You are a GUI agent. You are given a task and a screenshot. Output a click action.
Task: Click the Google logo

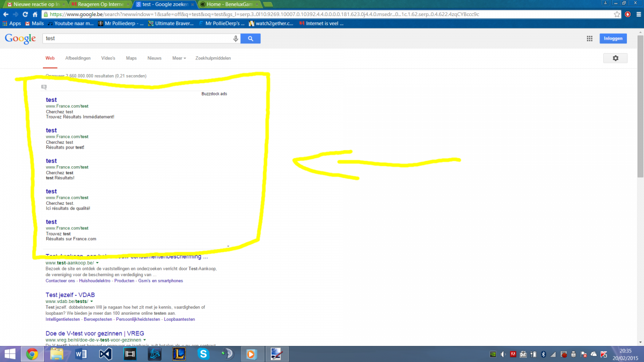[20, 39]
